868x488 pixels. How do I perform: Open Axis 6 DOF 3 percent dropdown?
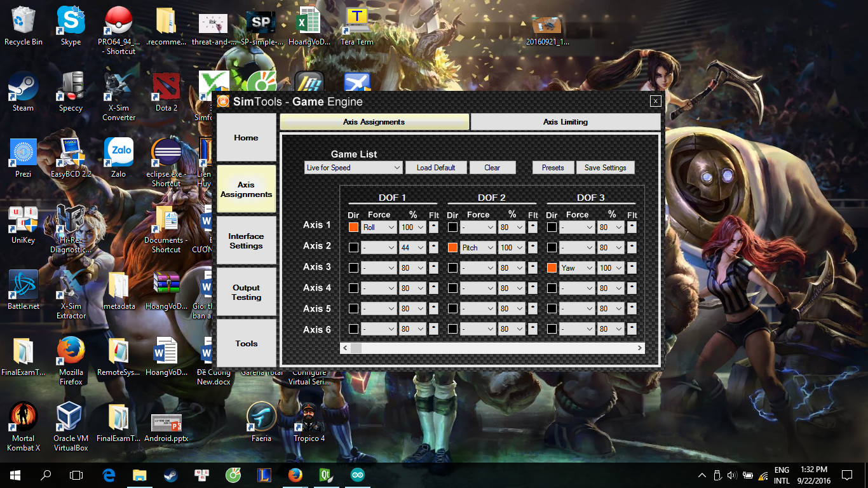tap(611, 329)
